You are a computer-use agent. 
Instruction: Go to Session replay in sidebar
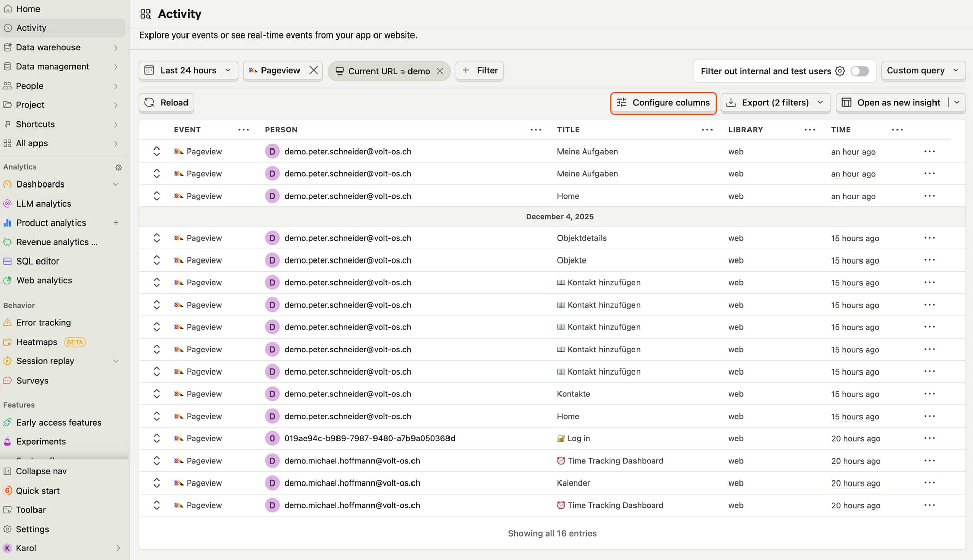[45, 361]
